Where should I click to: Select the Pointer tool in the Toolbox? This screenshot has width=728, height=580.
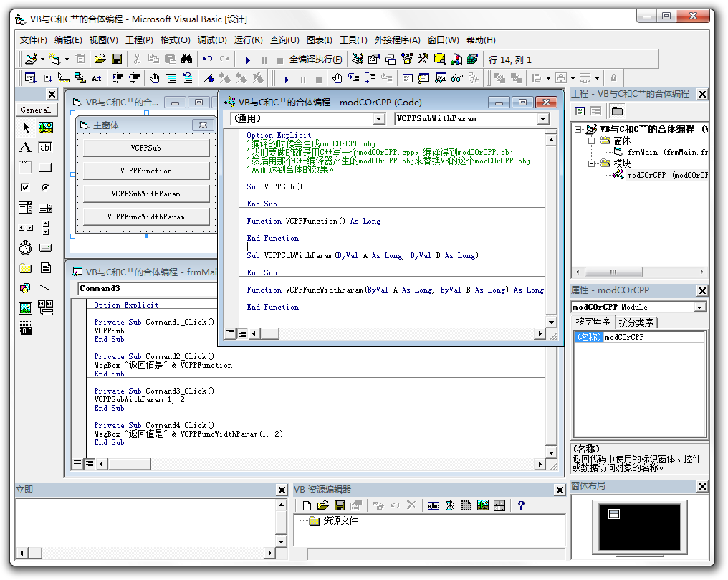[26, 127]
